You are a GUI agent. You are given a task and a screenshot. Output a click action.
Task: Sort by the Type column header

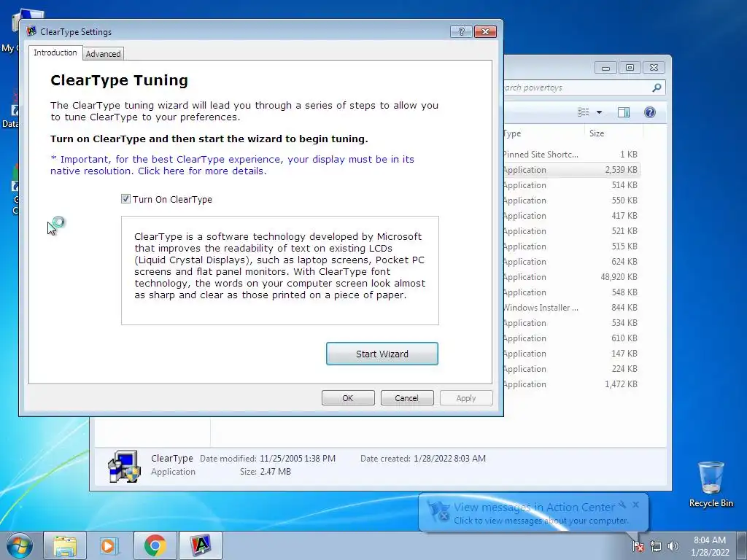pyautogui.click(x=544, y=133)
